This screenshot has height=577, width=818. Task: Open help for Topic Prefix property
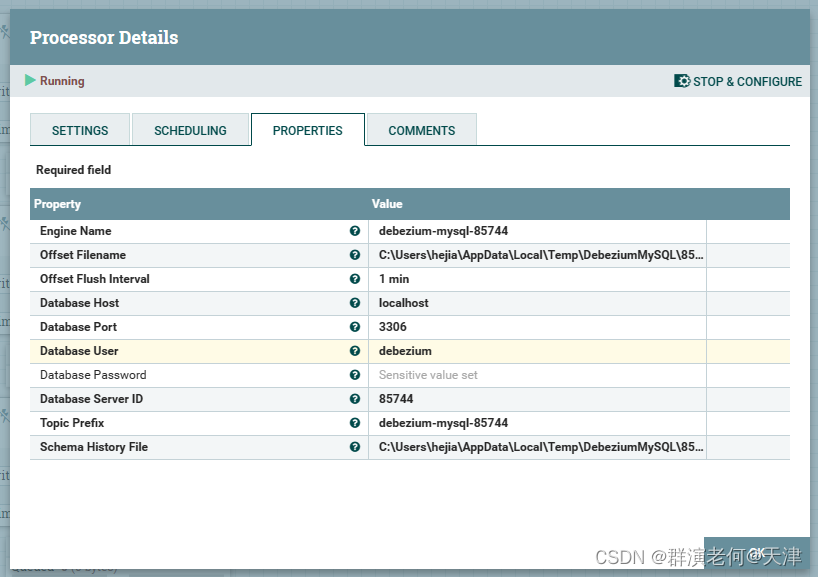click(355, 423)
